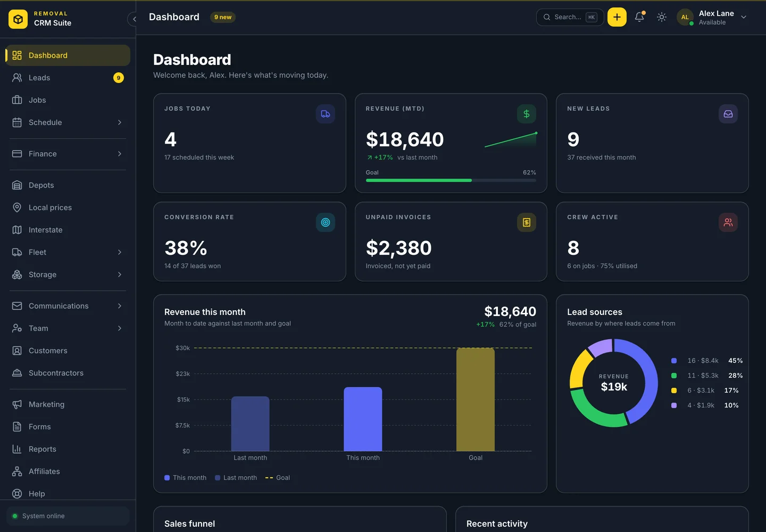
Task: Click the Customers contact icon
Action: click(17, 351)
